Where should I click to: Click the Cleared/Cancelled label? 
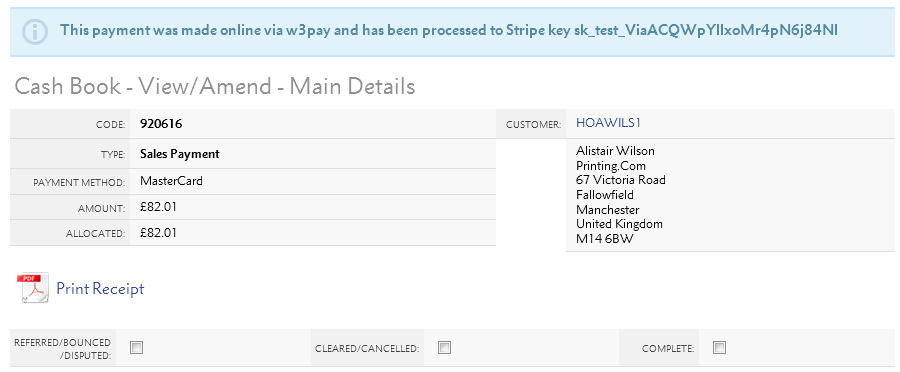pyautogui.click(x=367, y=348)
